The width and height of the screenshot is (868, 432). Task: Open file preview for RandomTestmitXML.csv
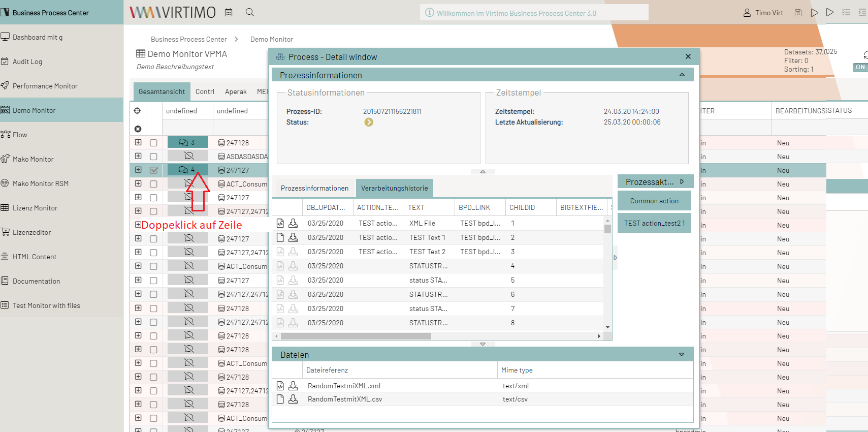click(280, 399)
